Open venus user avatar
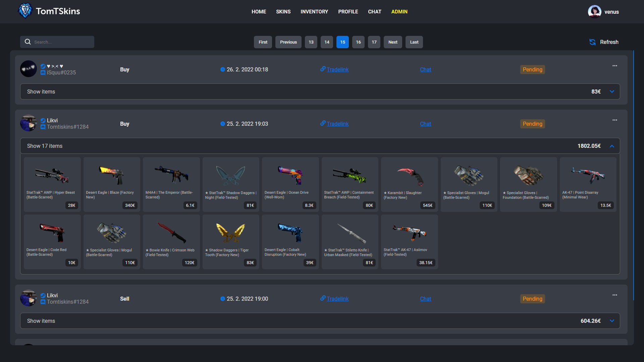Viewport: 644px width, 362px height. [x=594, y=12]
